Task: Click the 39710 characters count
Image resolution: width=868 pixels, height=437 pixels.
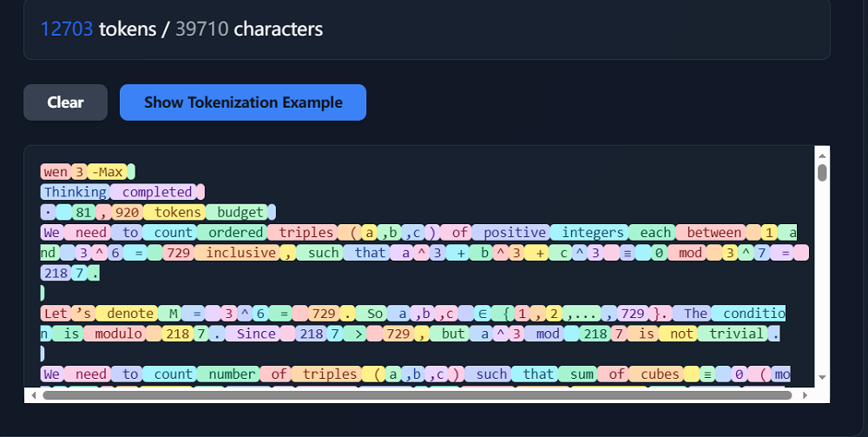Action: 202,29
